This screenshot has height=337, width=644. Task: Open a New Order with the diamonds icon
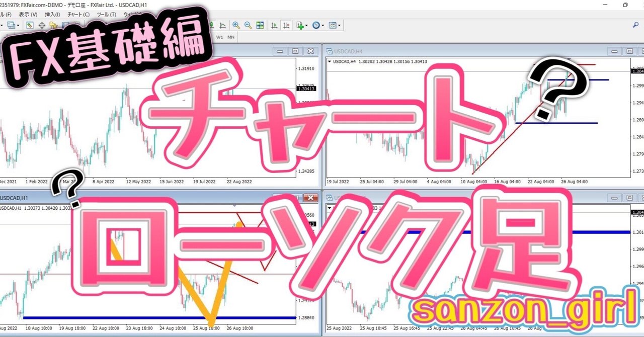point(30,25)
